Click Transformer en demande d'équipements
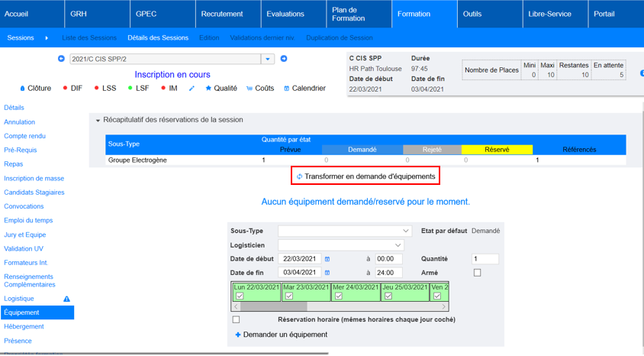 click(365, 176)
